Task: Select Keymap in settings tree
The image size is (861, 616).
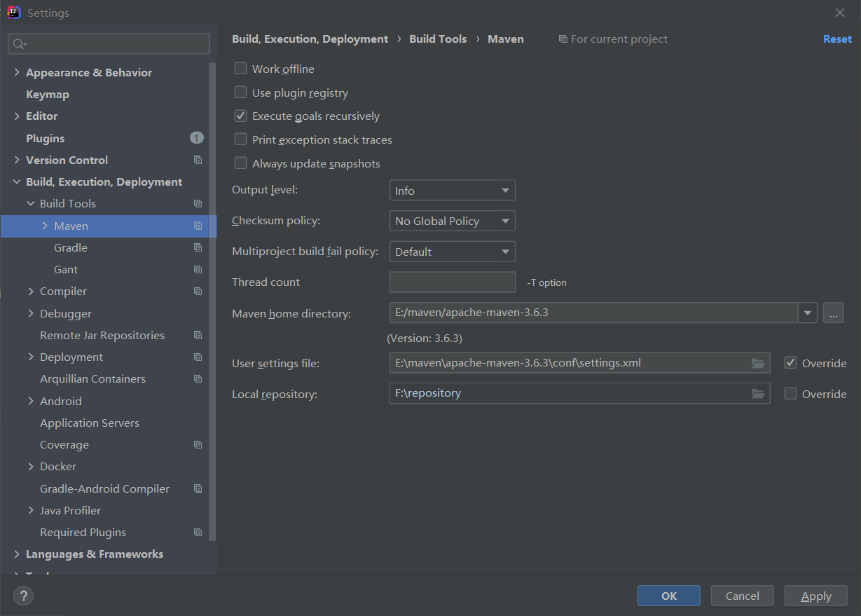Action: click(x=48, y=94)
